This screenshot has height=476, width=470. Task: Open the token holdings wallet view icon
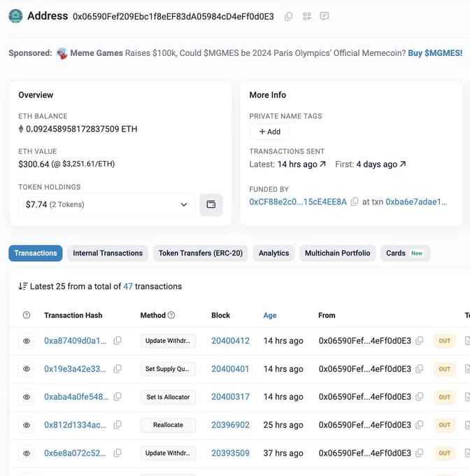[211, 204]
